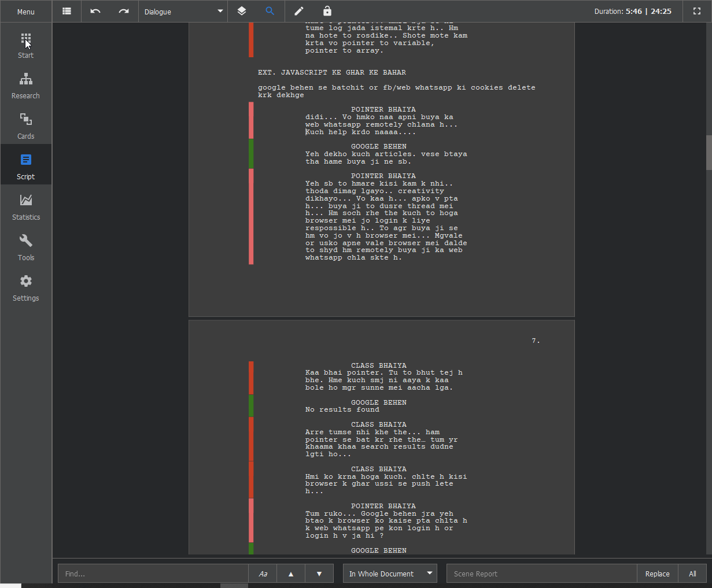Click red marker beside 'Kaa bhai pointer'
Viewport: 712px width, 588px height.
pyautogui.click(x=251, y=378)
